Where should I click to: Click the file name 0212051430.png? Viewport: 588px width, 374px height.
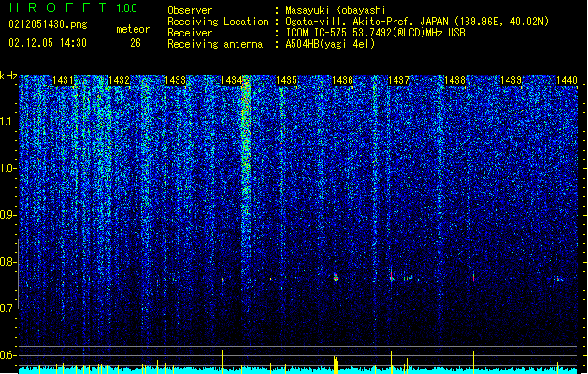[48, 24]
